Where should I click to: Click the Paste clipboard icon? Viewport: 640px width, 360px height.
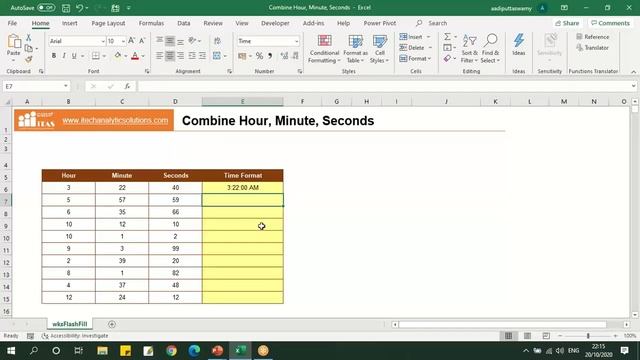point(14,41)
